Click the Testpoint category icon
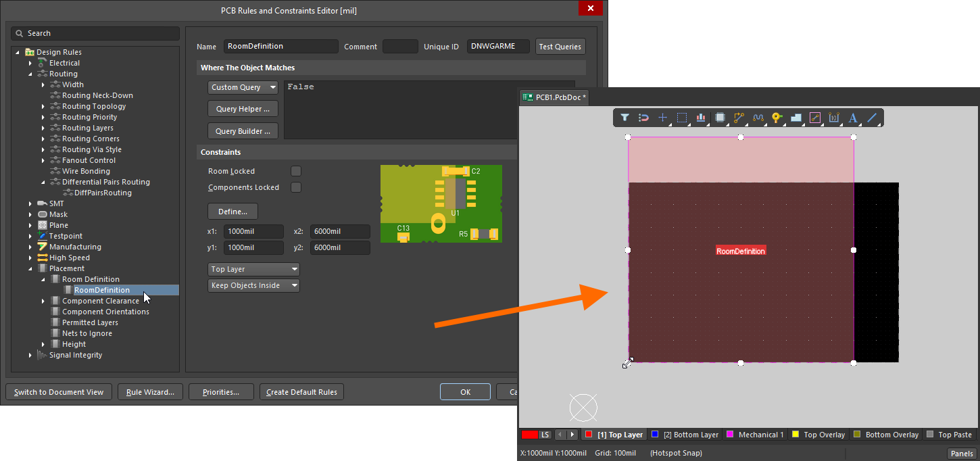980x461 pixels. (43, 236)
